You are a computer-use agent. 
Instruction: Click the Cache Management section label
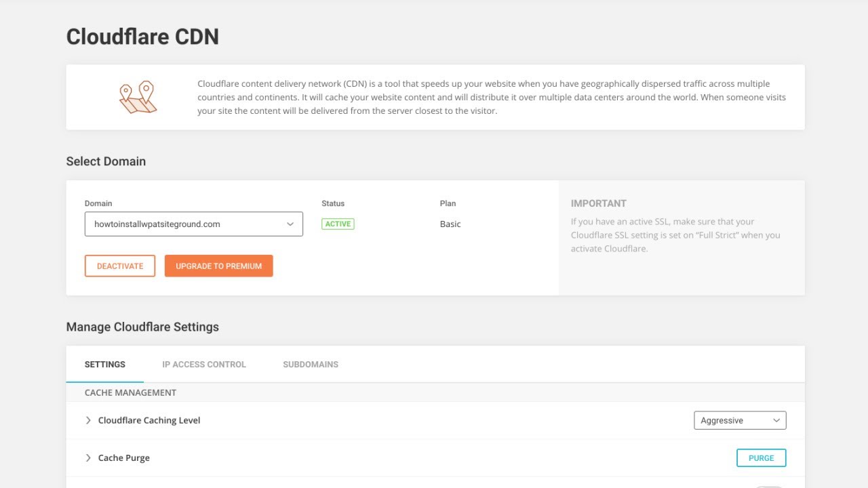(x=130, y=392)
